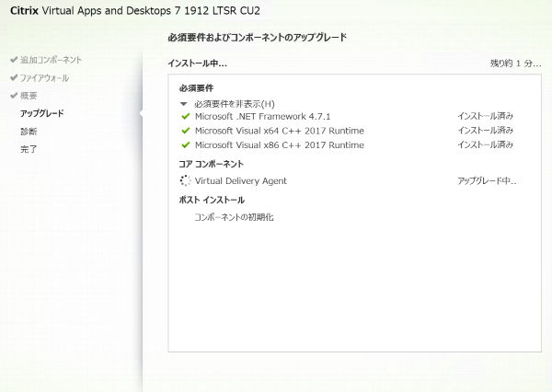This screenshot has height=392, width=552.
Task: Select the 診断 wizard step
Action: click(x=29, y=132)
